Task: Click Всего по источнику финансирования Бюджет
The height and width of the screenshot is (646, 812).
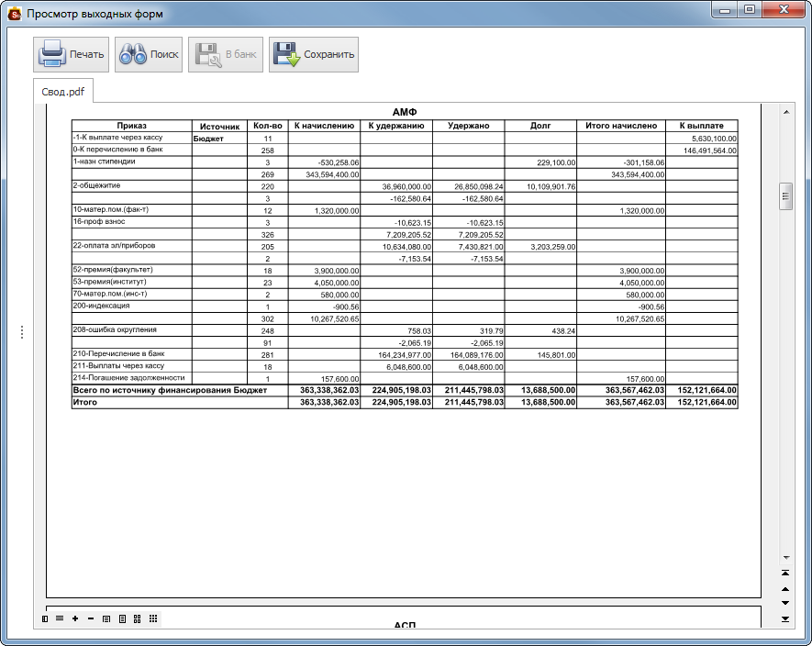Action: [x=170, y=390]
